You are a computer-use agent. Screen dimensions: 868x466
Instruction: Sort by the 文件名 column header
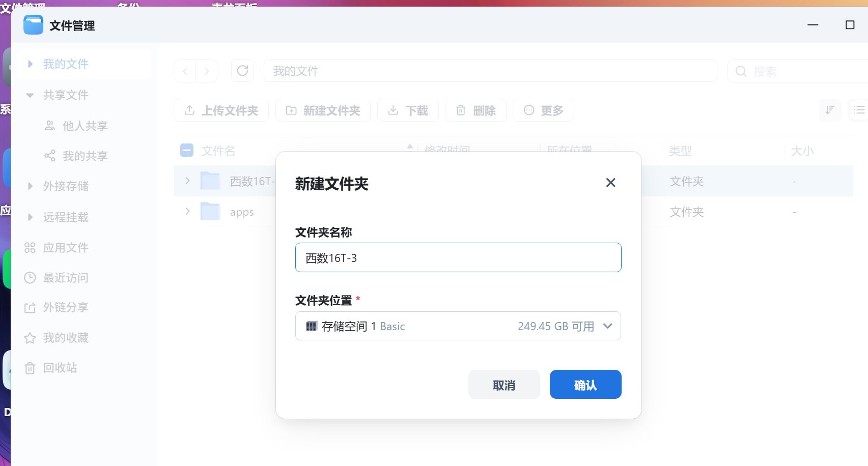(218, 151)
